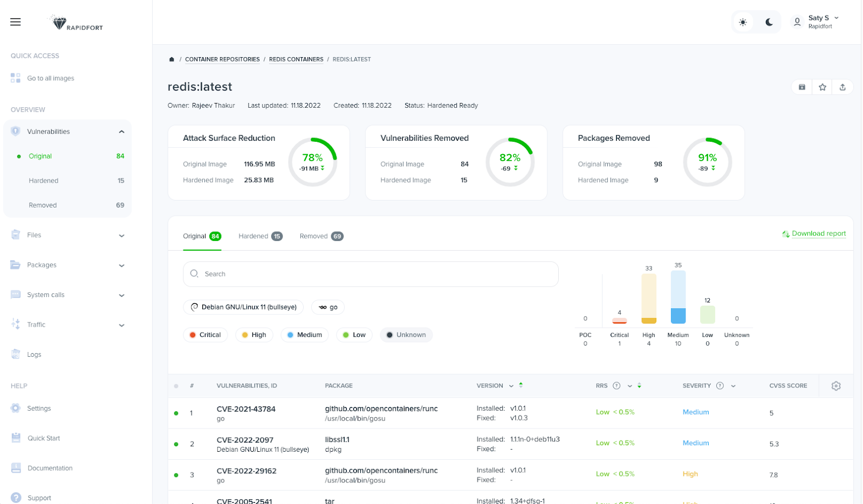Screen dimensions: 863x504
Task: Open Quick Start
Action: [x=44, y=438]
